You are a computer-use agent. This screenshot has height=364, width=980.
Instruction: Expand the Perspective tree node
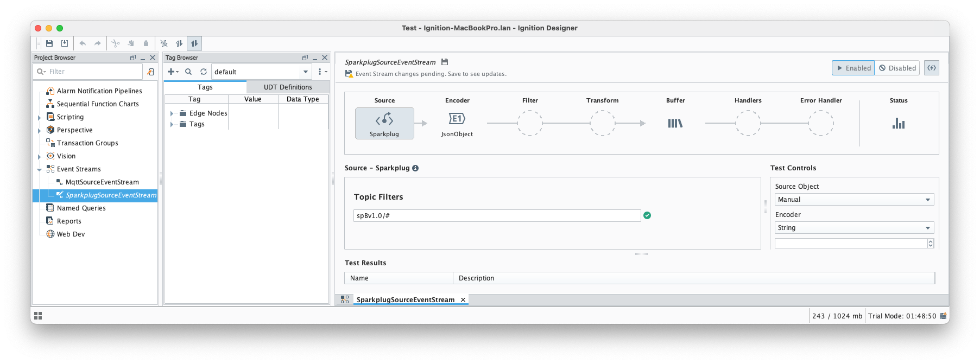pos(39,131)
